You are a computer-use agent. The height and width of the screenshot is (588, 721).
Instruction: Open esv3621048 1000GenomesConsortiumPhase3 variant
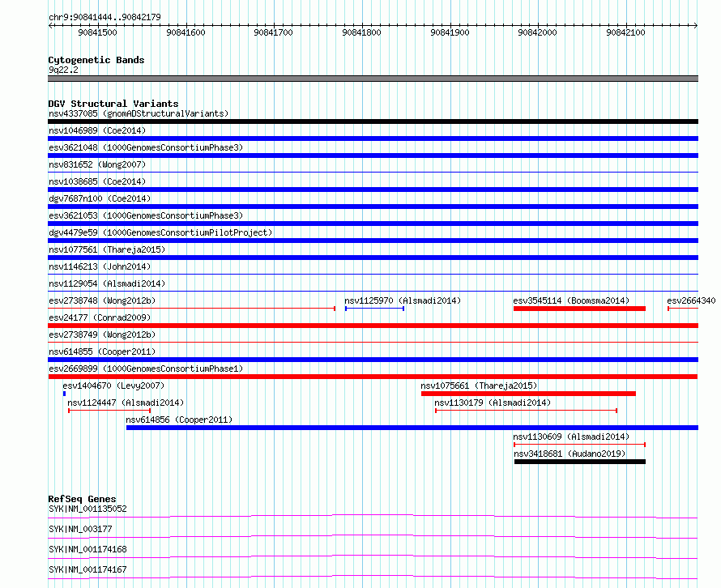click(x=146, y=147)
